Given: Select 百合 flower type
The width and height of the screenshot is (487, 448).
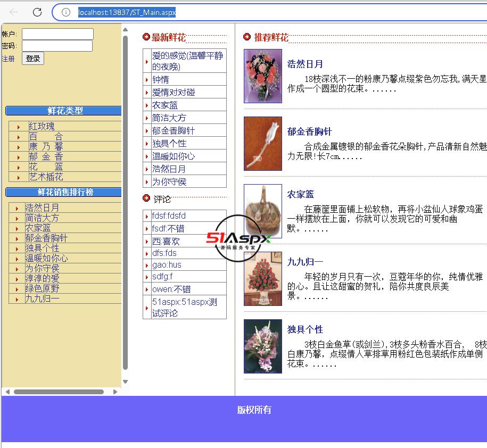Looking at the screenshot, I should pyautogui.click(x=46, y=136).
